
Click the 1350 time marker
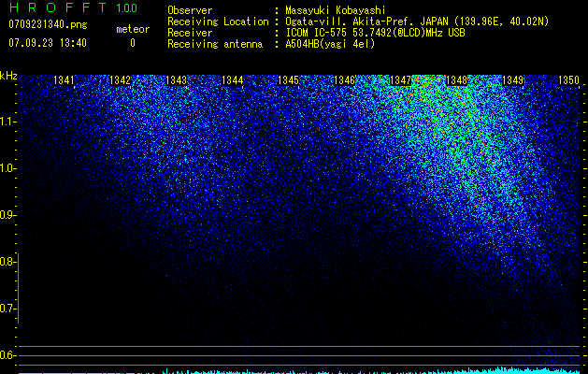[x=569, y=80]
